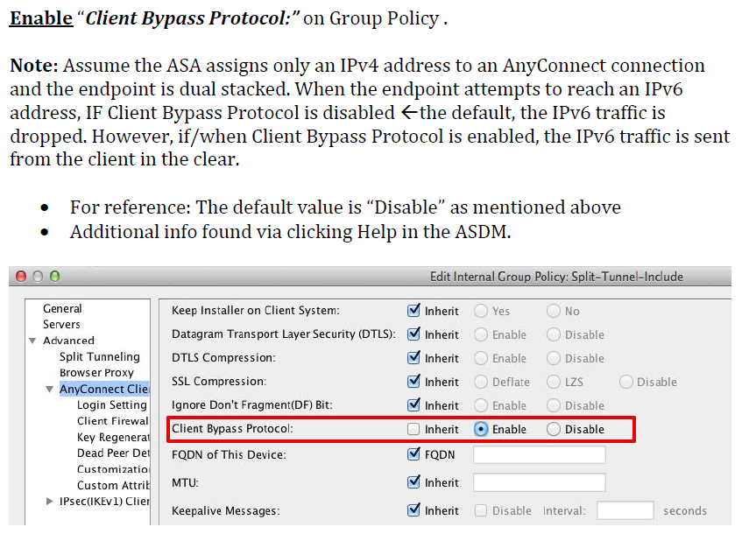756x541 pixels.
Task: Collapse the AnyConnect Client tree node
Action: pyautogui.click(x=49, y=389)
